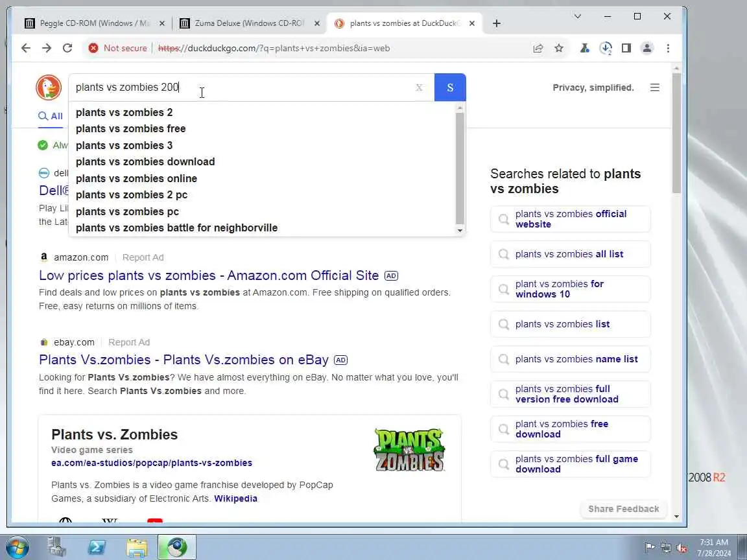Open the Wikipedia link in info card
The image size is (747, 560).
coord(236,498)
